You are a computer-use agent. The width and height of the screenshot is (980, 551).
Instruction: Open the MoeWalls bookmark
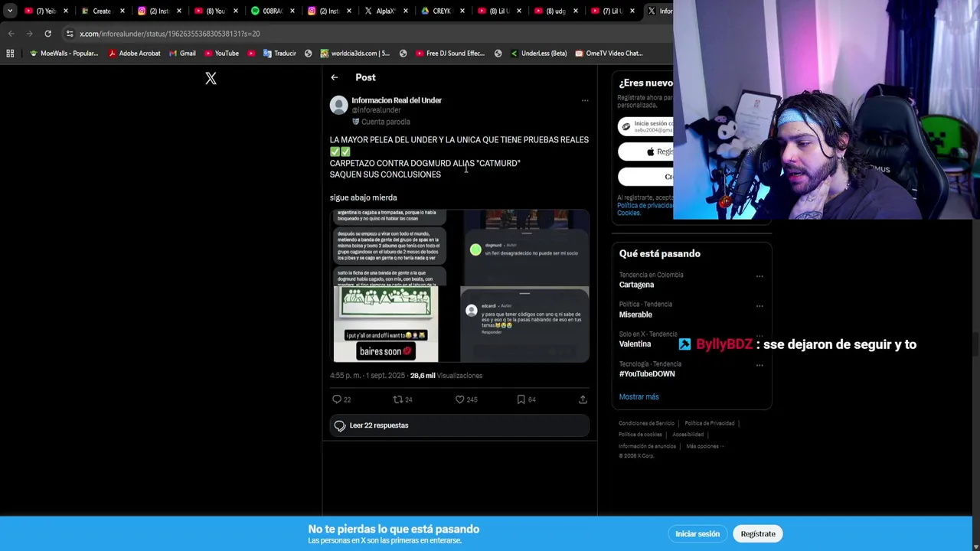point(64,54)
